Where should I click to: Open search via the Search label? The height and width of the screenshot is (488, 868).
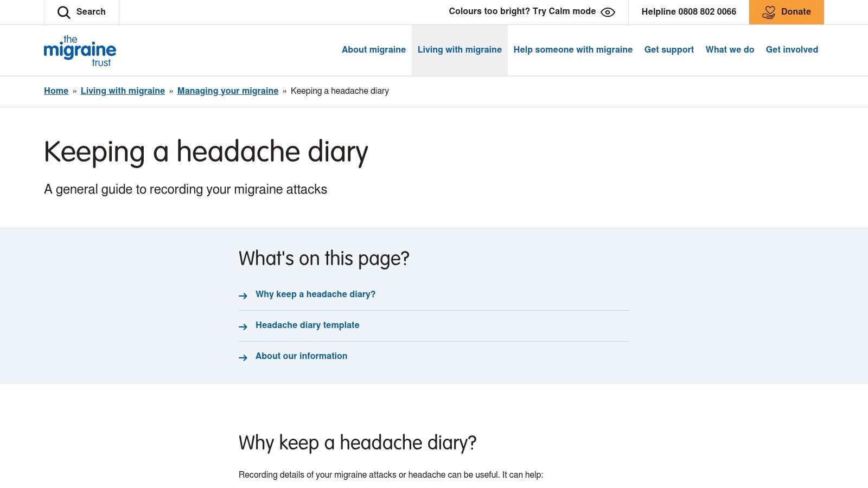[x=91, y=11]
